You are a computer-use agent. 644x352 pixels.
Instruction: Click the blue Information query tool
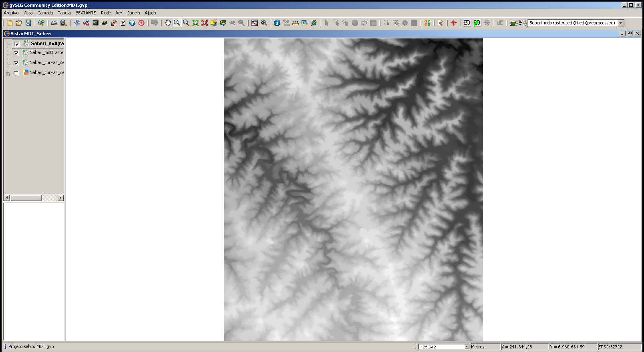point(277,23)
